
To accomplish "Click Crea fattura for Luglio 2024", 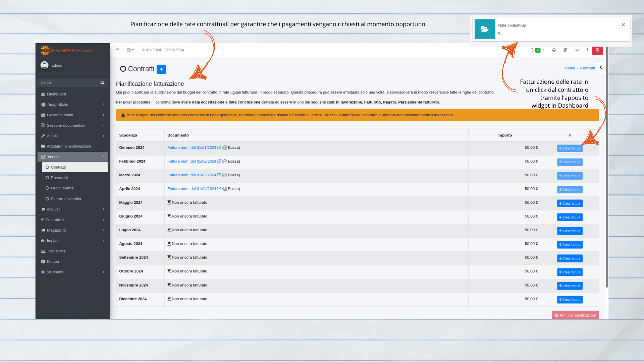I will coord(570,231).
